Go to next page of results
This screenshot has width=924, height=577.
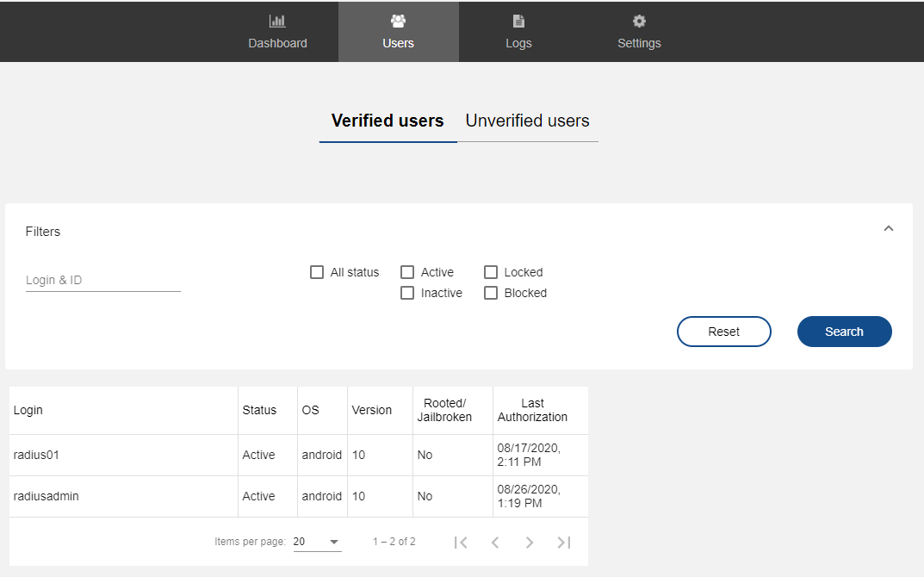coord(530,542)
